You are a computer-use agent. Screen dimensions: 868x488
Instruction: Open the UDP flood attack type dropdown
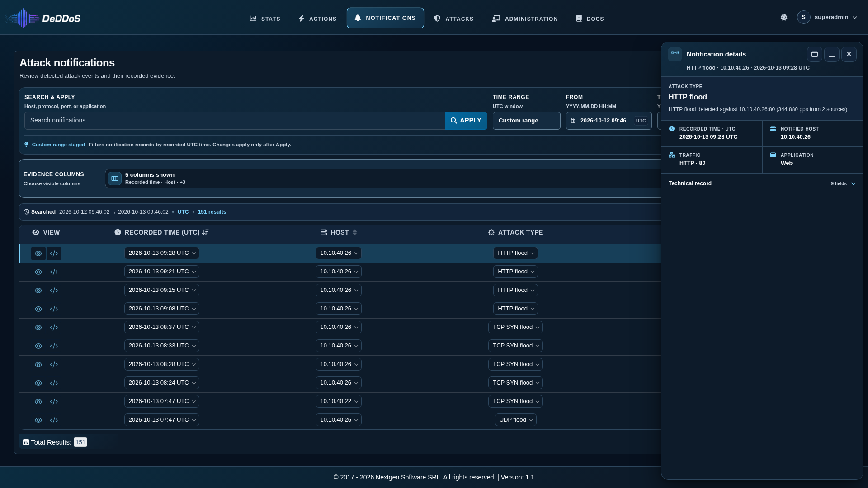(516, 420)
